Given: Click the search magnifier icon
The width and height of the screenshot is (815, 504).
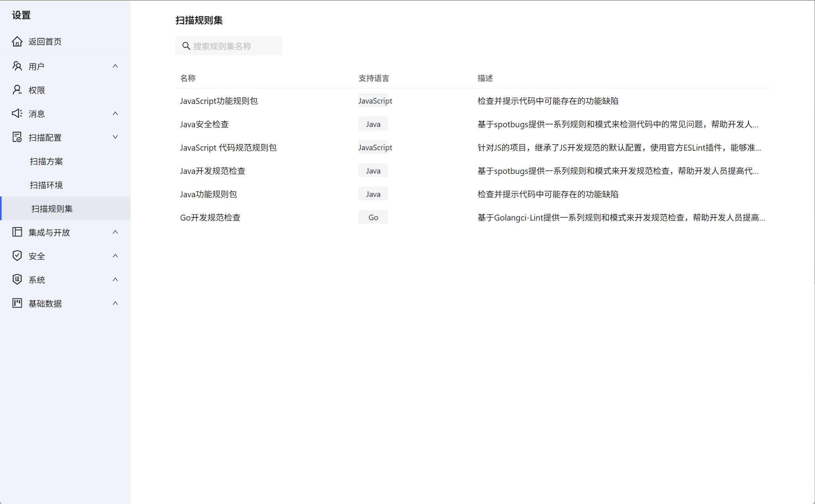Looking at the screenshot, I should (186, 46).
